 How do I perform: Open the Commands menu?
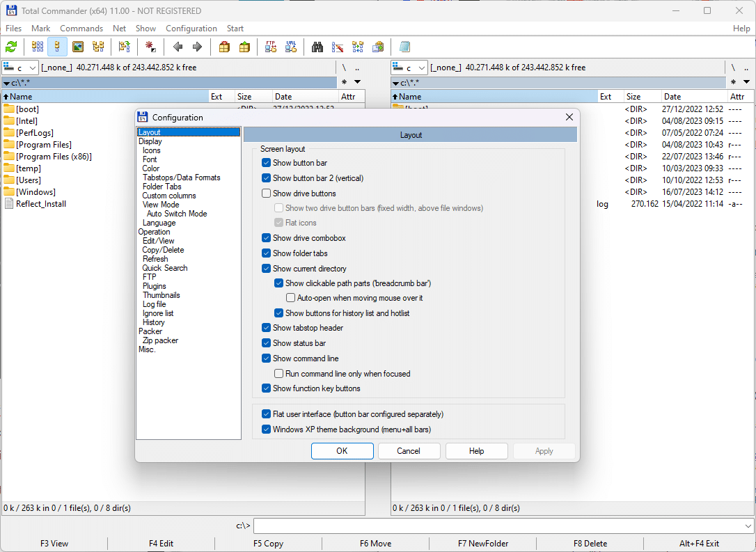pos(81,29)
